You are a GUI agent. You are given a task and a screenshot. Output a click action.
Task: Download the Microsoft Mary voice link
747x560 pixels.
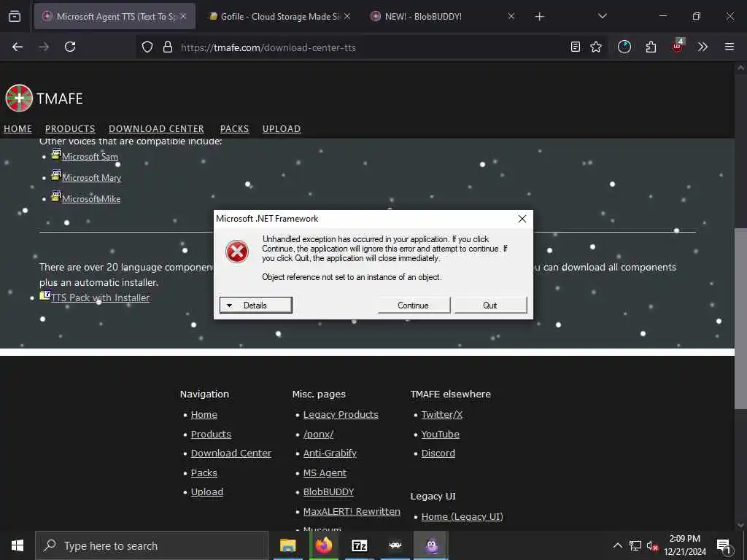91,178
